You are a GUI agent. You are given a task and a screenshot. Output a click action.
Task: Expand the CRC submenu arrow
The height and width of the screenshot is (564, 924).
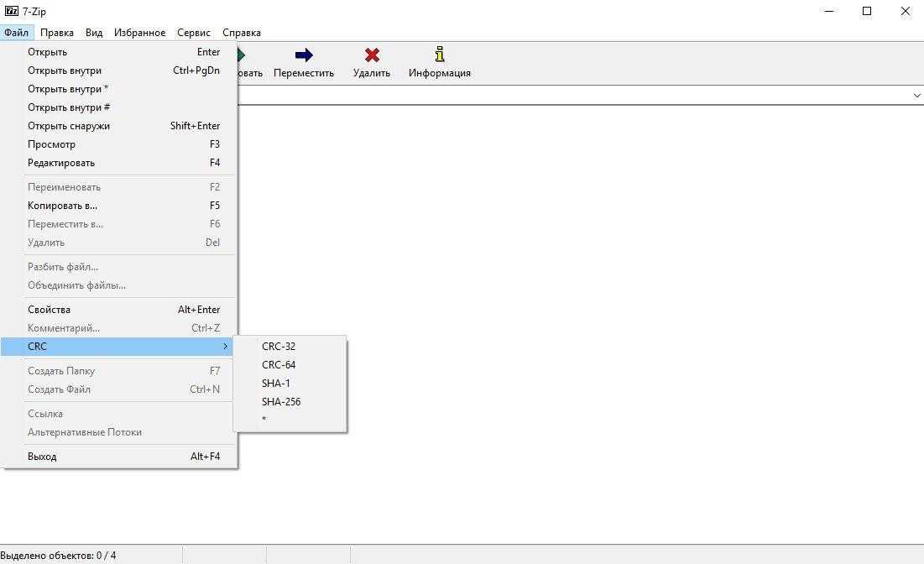pyautogui.click(x=225, y=347)
